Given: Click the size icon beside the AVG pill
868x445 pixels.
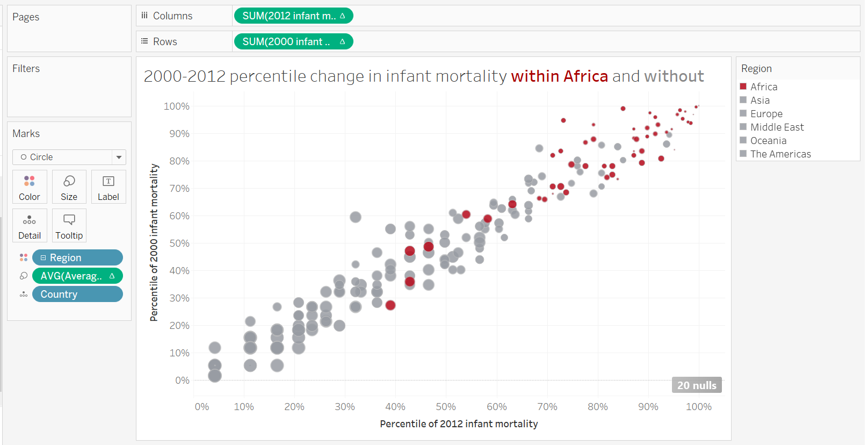Looking at the screenshot, I should pyautogui.click(x=23, y=276).
